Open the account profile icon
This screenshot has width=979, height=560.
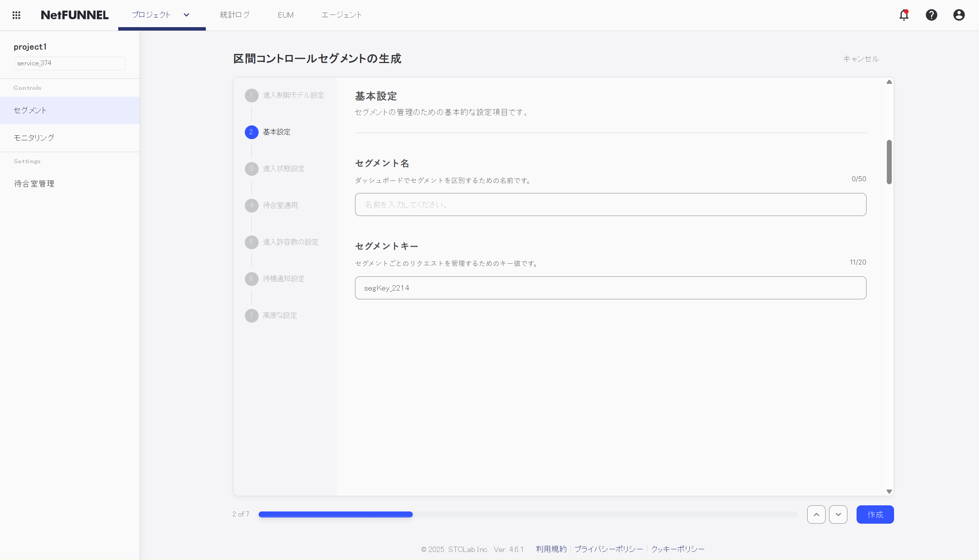click(959, 15)
